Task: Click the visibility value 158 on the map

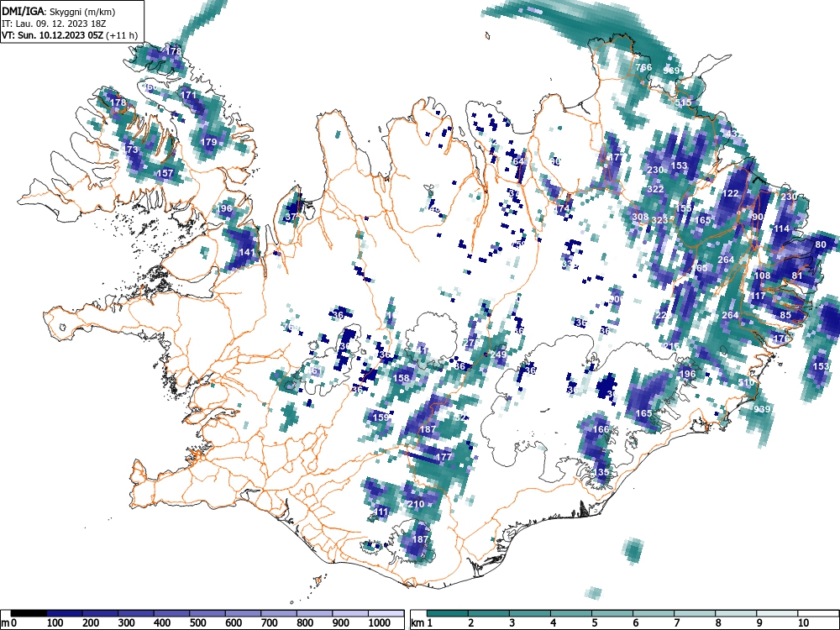Action: pyautogui.click(x=402, y=378)
